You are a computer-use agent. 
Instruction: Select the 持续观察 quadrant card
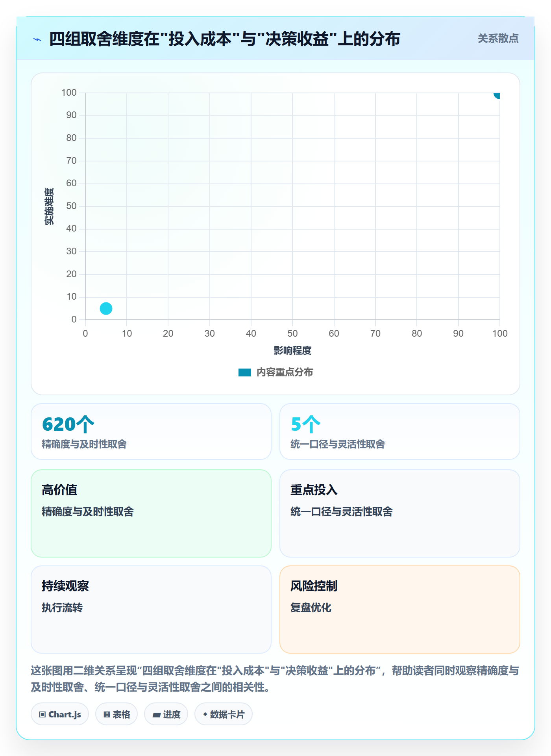click(151, 610)
